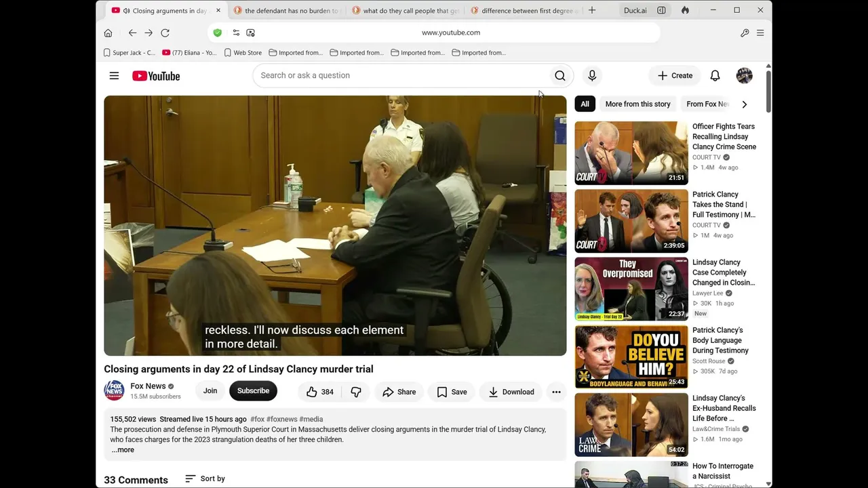The width and height of the screenshot is (868, 488).
Task: Open the Fox News channel name link
Action: click(x=148, y=386)
